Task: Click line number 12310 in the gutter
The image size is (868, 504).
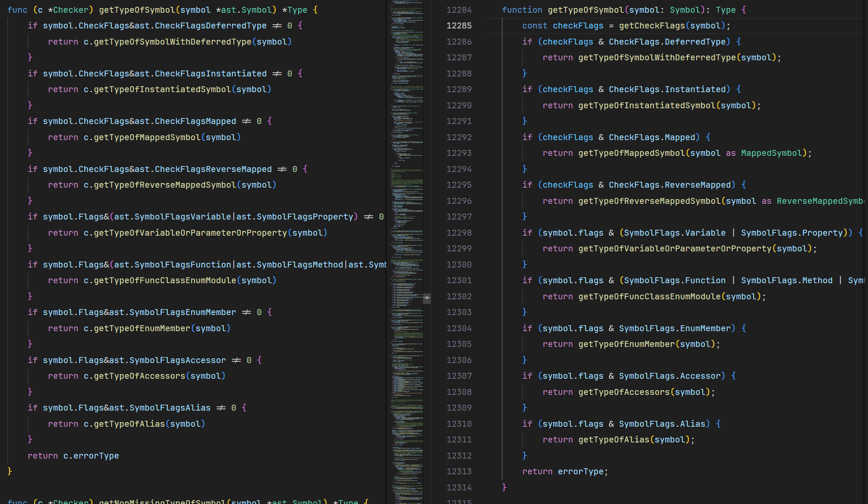Action: [459, 424]
